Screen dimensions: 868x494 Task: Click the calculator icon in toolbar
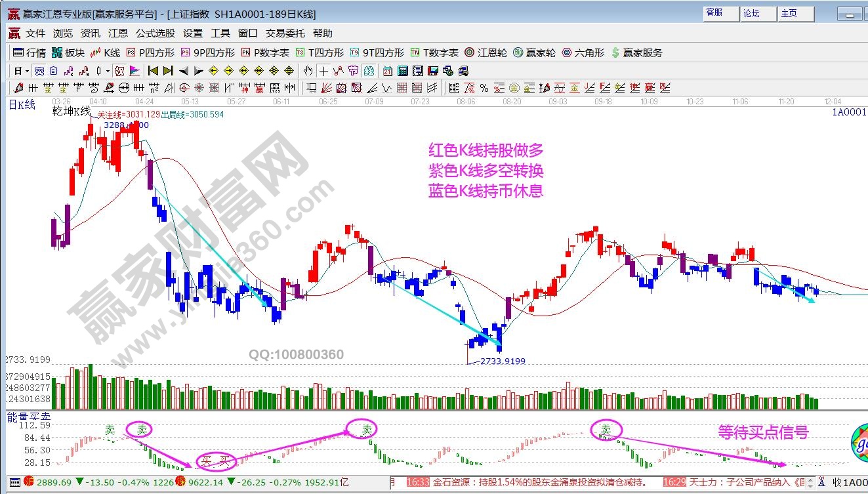402,71
